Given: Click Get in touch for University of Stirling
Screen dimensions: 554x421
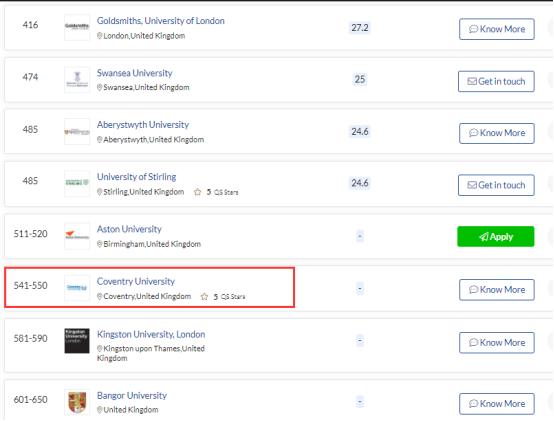Looking at the screenshot, I should point(496,185).
